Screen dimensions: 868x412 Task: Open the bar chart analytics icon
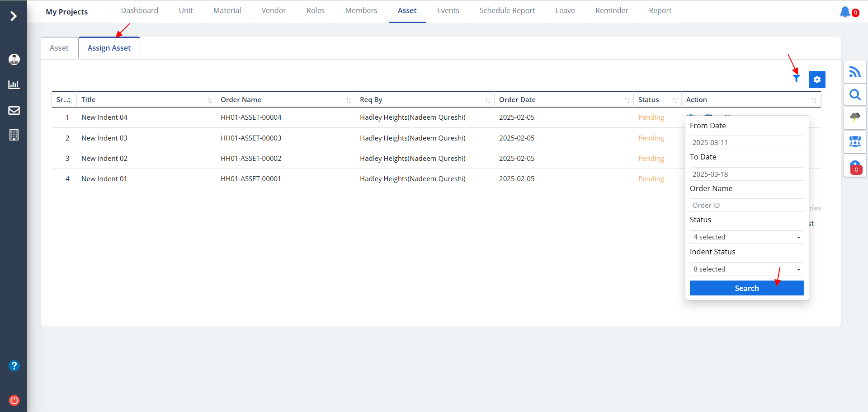14,84
